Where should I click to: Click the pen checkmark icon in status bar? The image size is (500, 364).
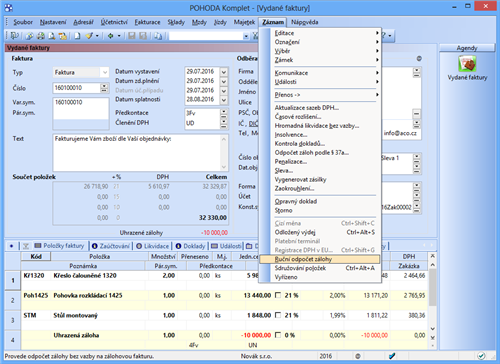(x=392, y=356)
